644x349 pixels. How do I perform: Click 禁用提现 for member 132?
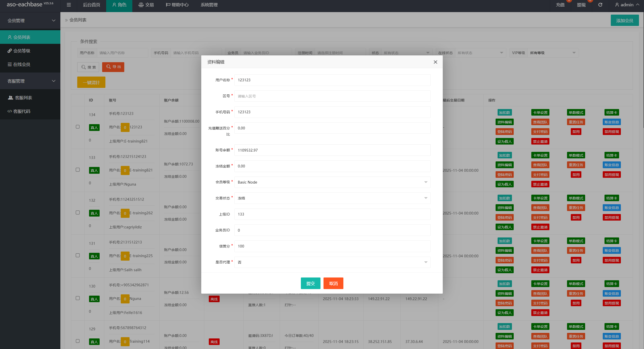pos(612,218)
